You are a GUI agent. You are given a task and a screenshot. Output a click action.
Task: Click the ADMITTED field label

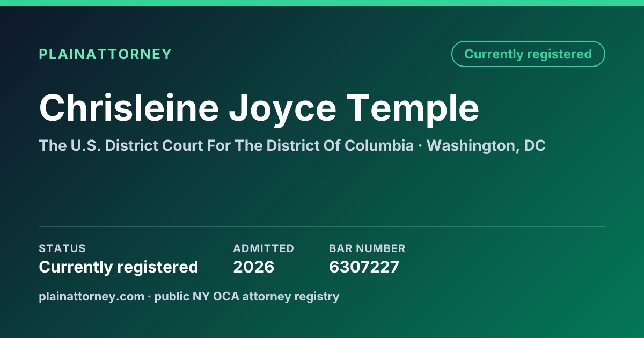click(264, 248)
